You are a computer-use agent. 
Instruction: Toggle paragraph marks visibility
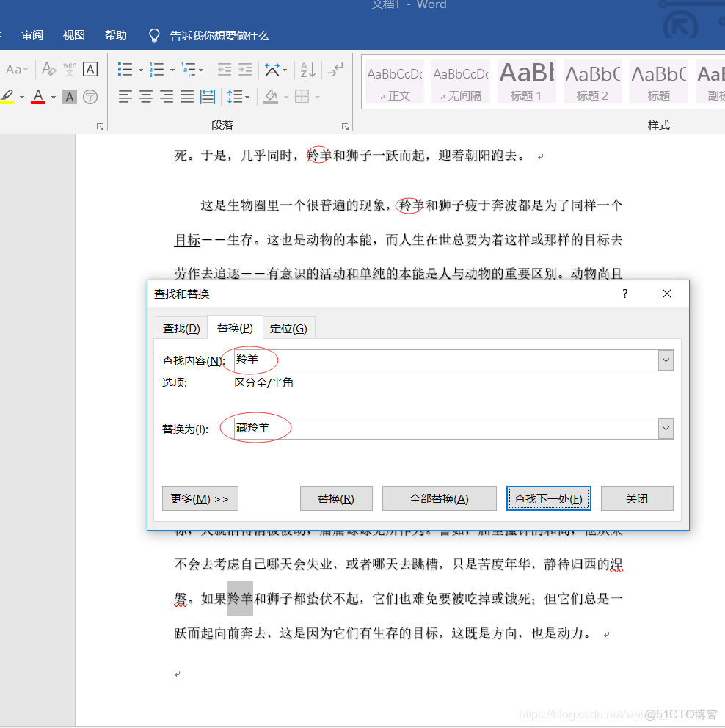pos(335,69)
